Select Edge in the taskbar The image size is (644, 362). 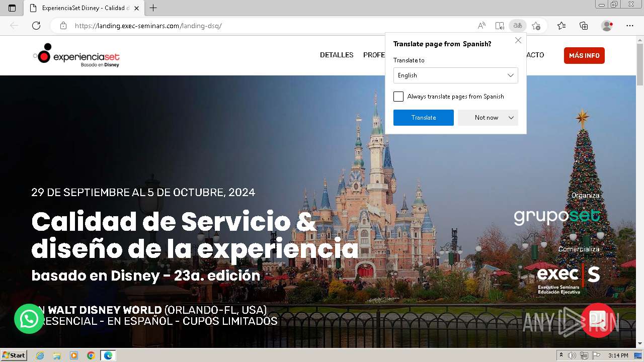coord(108,355)
